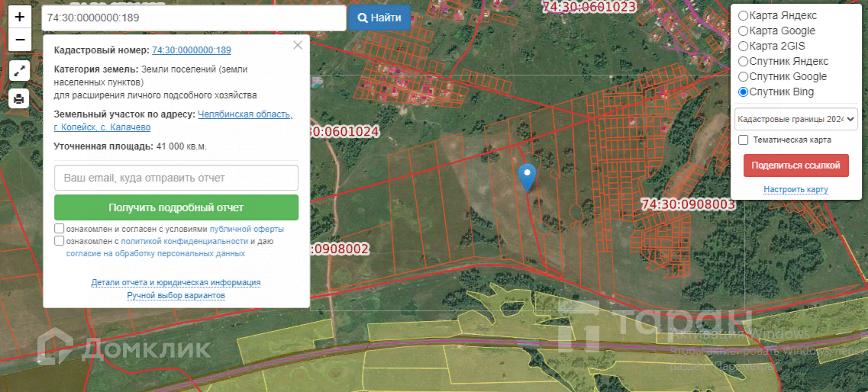868x392 pixels.
Task: Click cadastral block label 74:30:0601023
Action: (590, 7)
